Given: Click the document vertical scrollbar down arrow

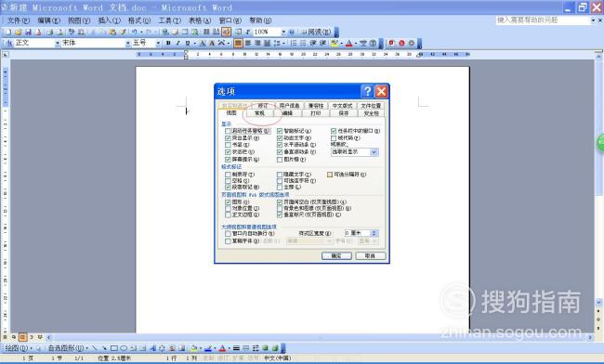Looking at the screenshot, I should pos(598,302).
